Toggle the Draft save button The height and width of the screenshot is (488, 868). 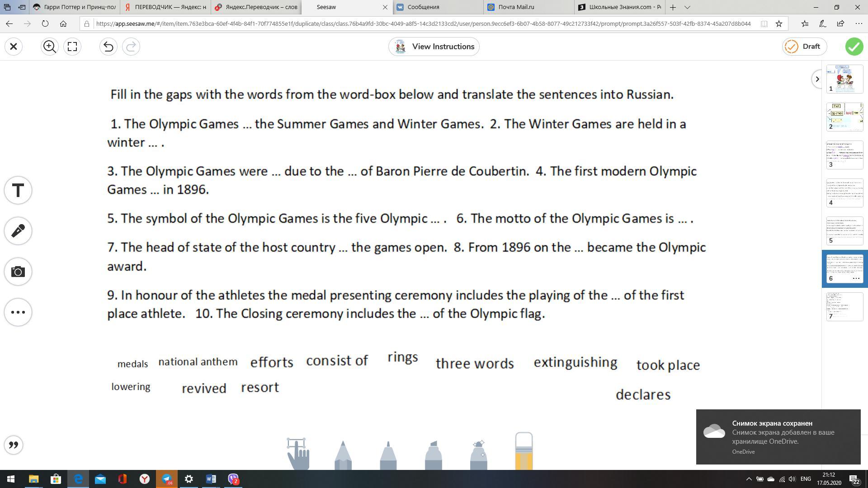(x=804, y=47)
